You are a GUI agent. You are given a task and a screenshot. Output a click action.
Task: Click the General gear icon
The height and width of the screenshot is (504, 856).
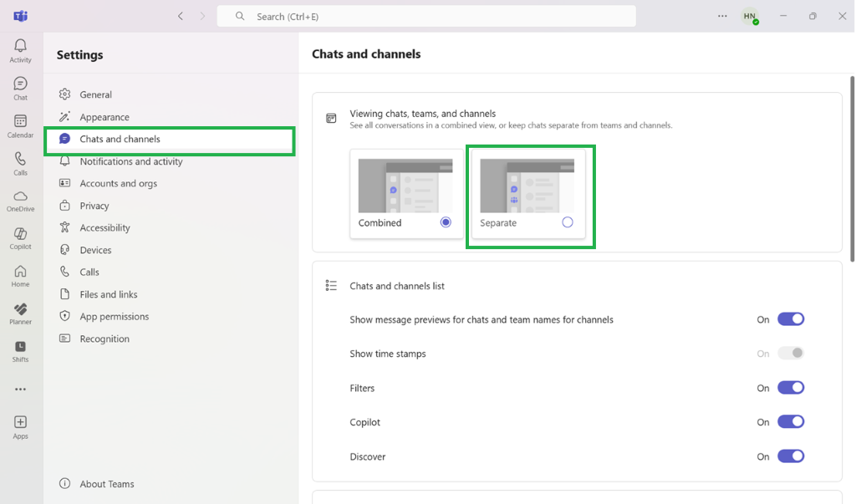pos(65,94)
